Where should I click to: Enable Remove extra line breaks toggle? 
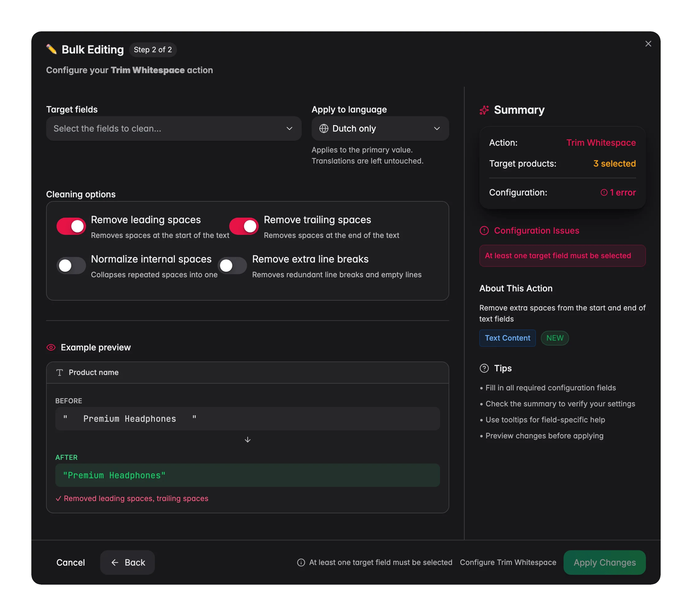232,266
